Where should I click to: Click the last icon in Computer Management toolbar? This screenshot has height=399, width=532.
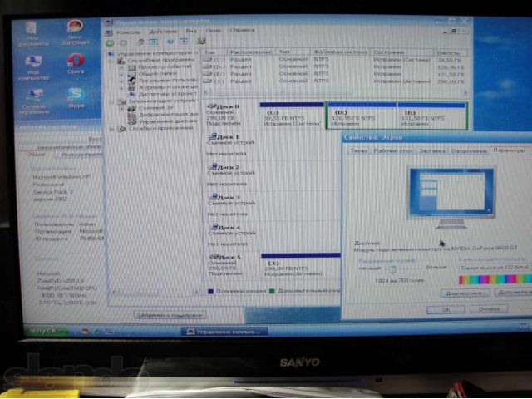(x=201, y=41)
